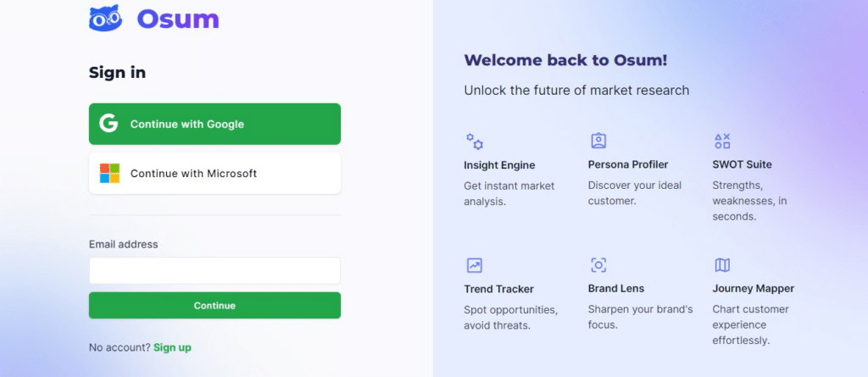This screenshot has width=868, height=377.
Task: Click the Brand Lens focus icon
Action: [598, 265]
